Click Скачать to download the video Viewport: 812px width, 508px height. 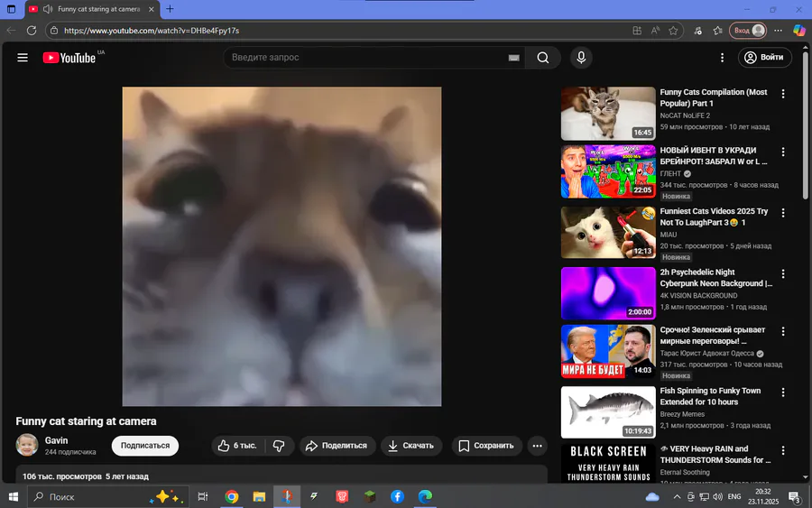point(411,446)
